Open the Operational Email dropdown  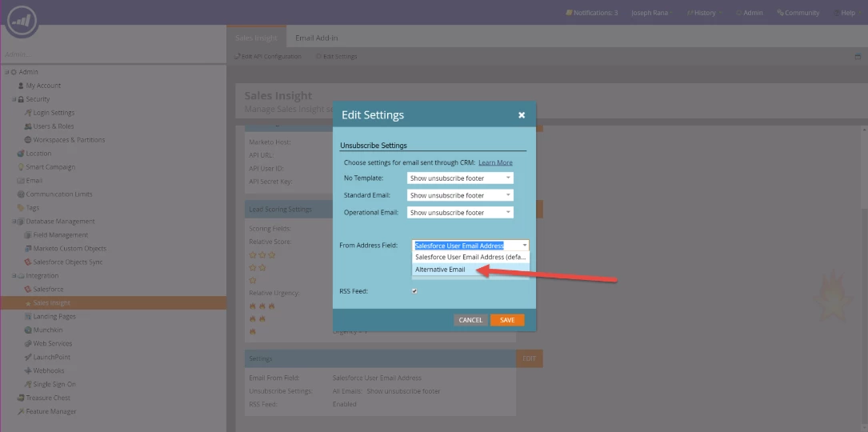click(460, 213)
